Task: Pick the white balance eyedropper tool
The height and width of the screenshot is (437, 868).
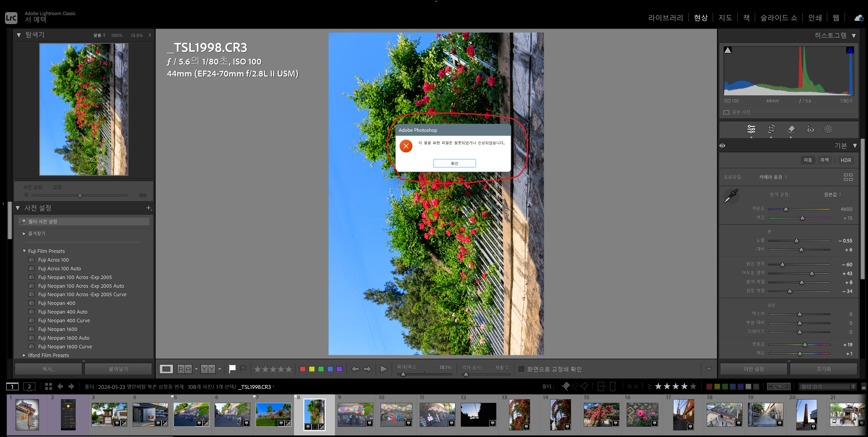Action: click(731, 195)
